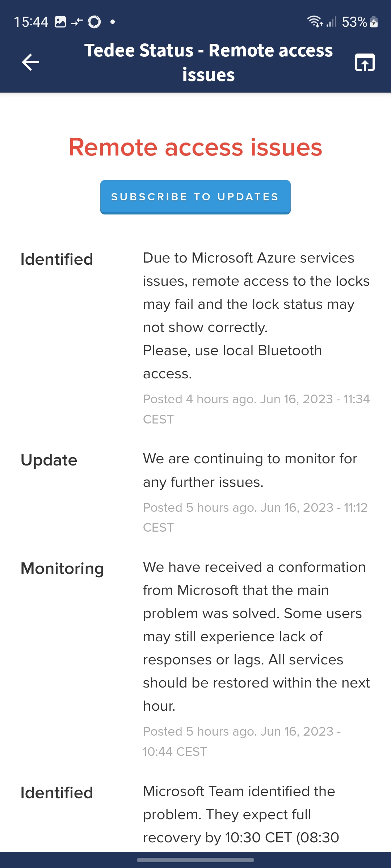Tap the 15:44 clock in status bar
The height and width of the screenshot is (868, 391).
[x=31, y=22]
